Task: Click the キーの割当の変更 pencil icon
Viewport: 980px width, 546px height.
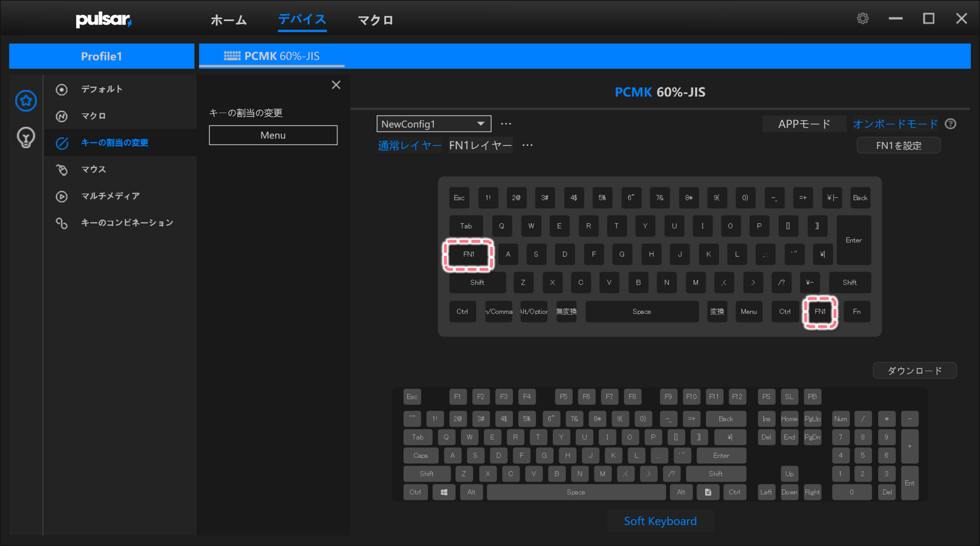Action: click(62, 143)
